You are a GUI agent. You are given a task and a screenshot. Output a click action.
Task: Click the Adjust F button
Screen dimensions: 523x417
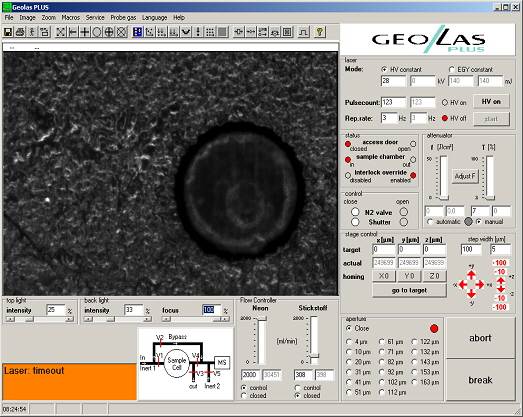[x=465, y=176]
